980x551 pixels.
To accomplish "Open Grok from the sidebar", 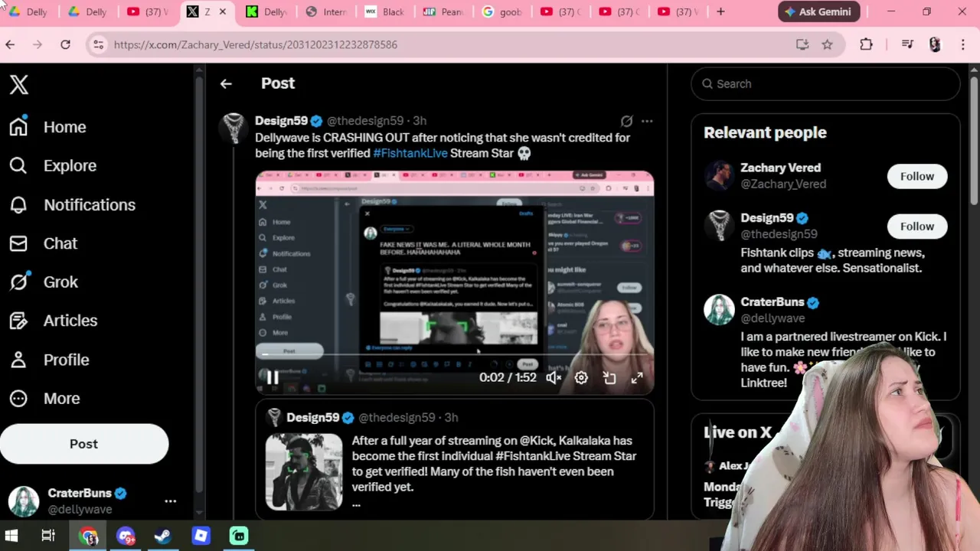I will point(44,282).
